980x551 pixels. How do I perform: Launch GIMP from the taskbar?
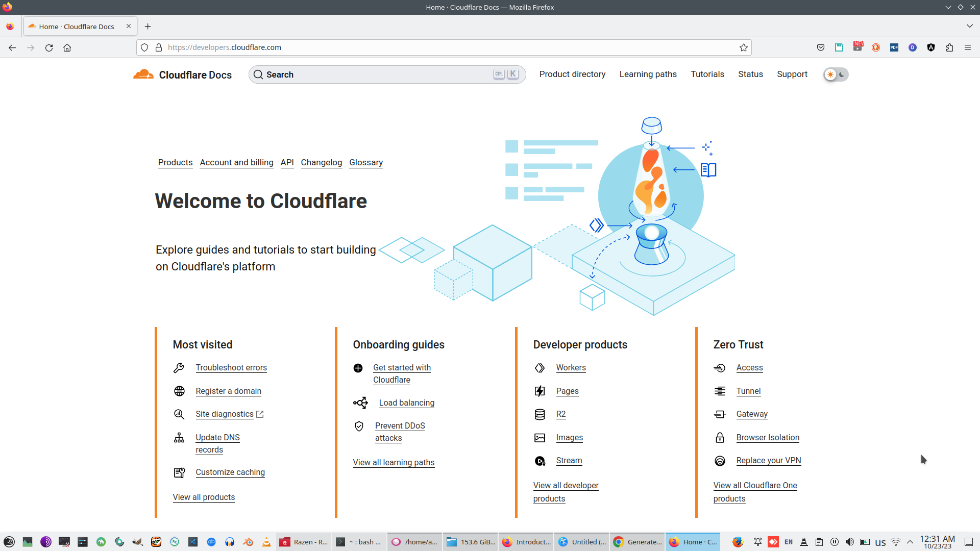(x=138, y=542)
